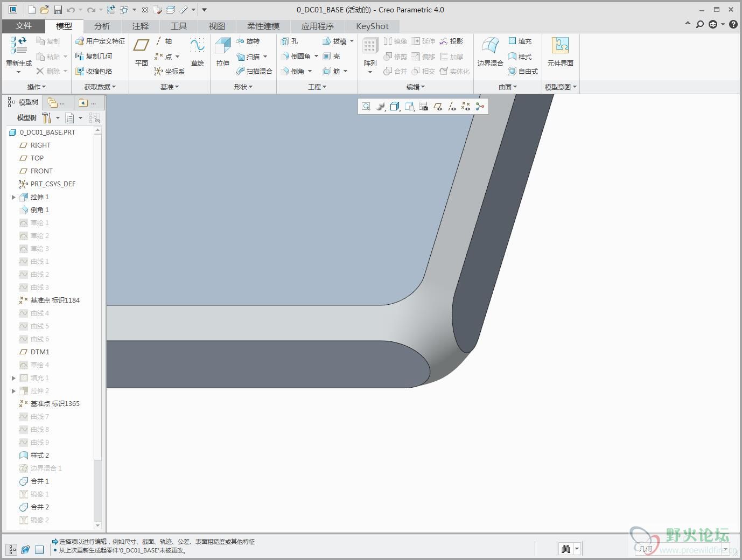Click the command search magnifier icon
The image size is (742, 560).
[700, 24]
